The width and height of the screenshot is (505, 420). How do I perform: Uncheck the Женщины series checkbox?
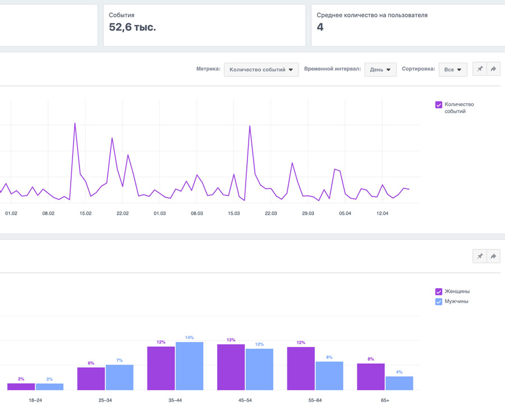[439, 292]
